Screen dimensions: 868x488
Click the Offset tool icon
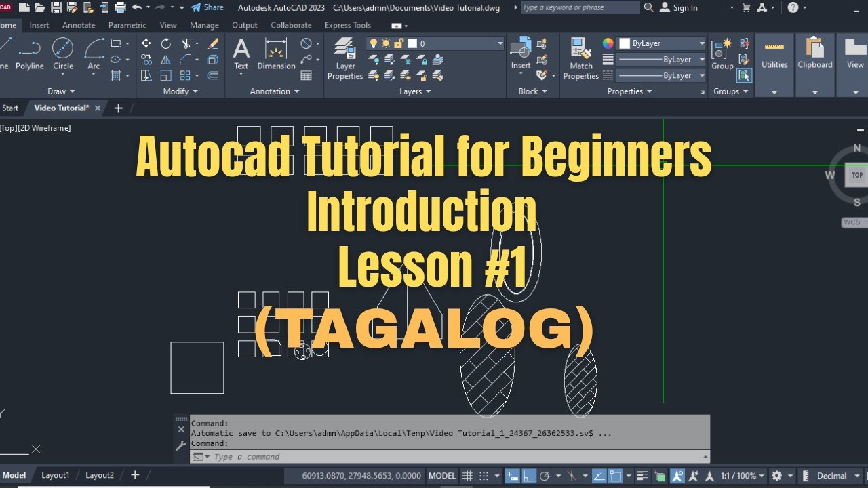[x=213, y=75]
